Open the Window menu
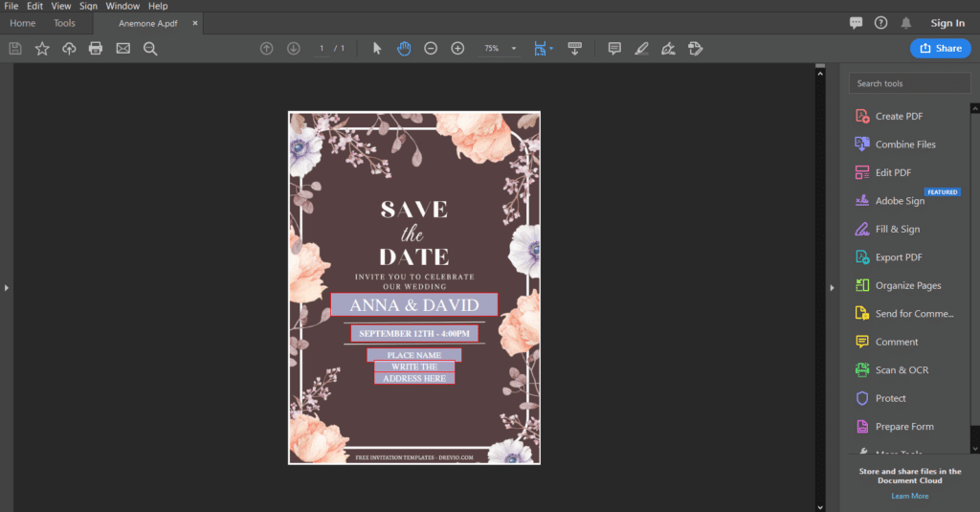This screenshot has width=980, height=512. [122, 6]
